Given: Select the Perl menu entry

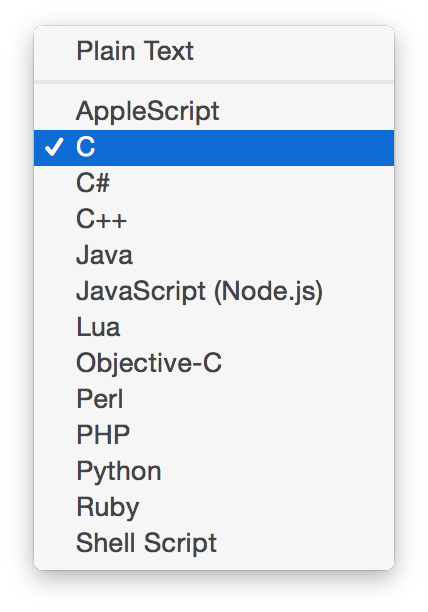Looking at the screenshot, I should (x=214, y=399).
